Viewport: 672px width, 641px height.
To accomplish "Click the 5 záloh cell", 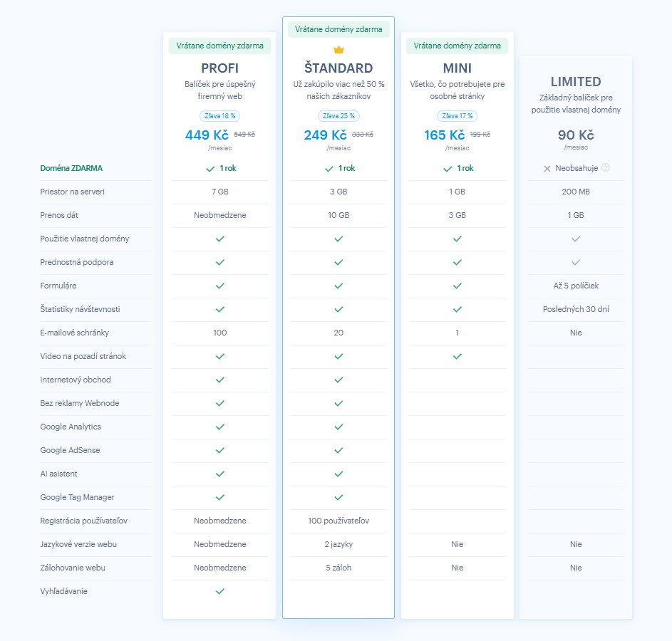I will coord(338,568).
